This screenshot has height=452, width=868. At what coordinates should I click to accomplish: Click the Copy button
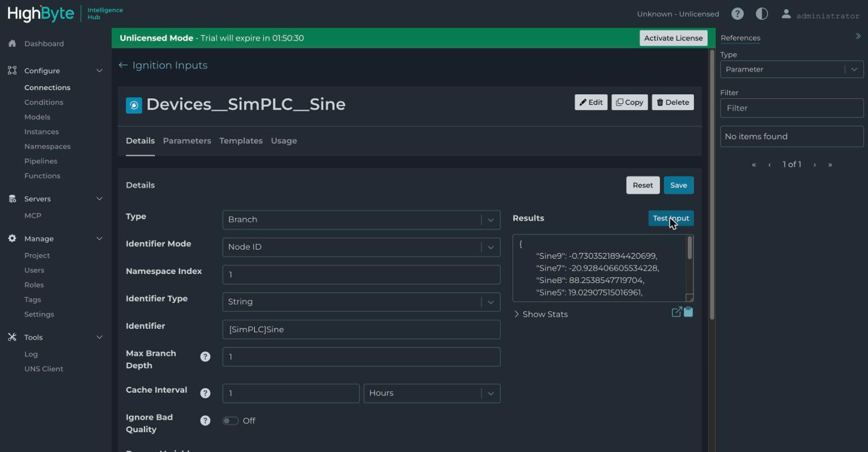click(630, 102)
